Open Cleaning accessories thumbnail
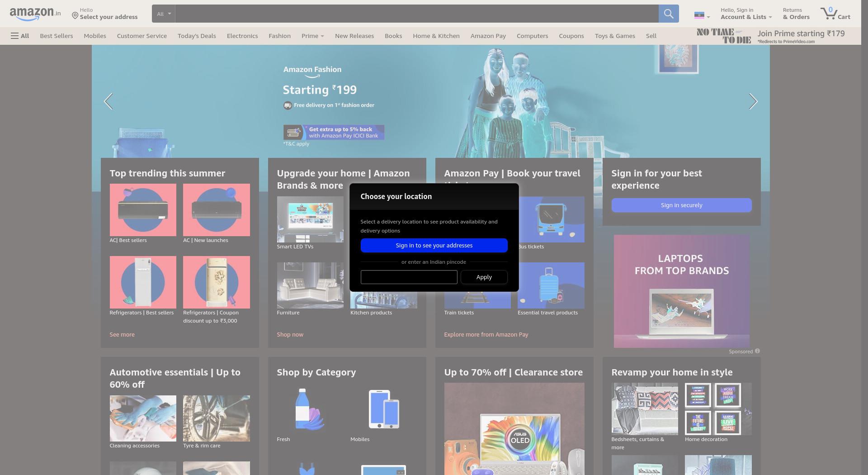Screen dimensions: 868x475 pyautogui.click(x=143, y=418)
